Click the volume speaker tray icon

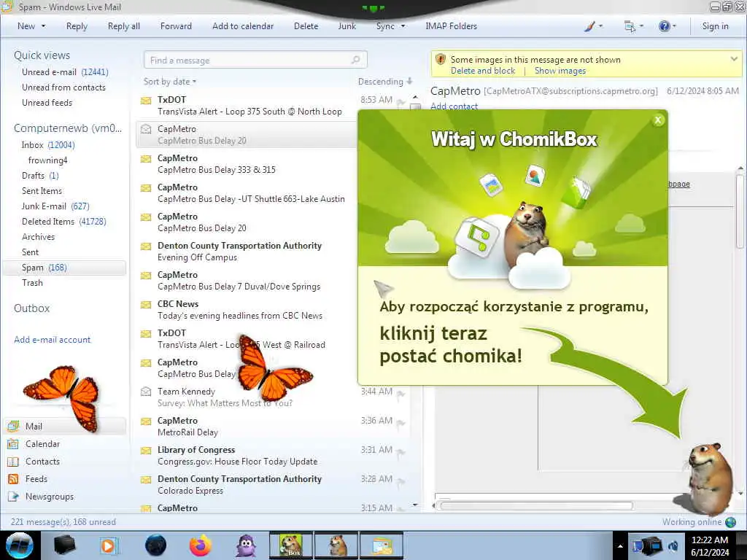[x=673, y=545]
